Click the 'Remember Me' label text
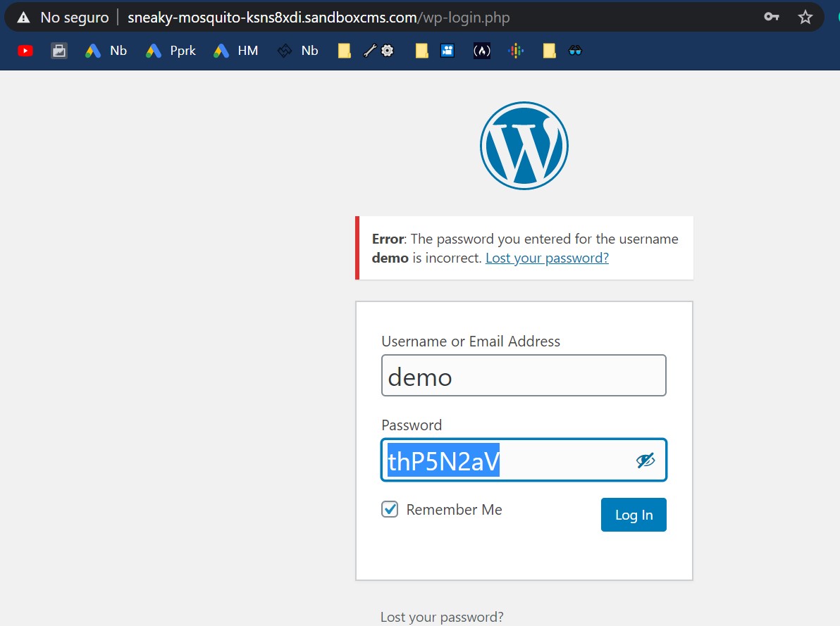The image size is (840, 626). (x=455, y=509)
